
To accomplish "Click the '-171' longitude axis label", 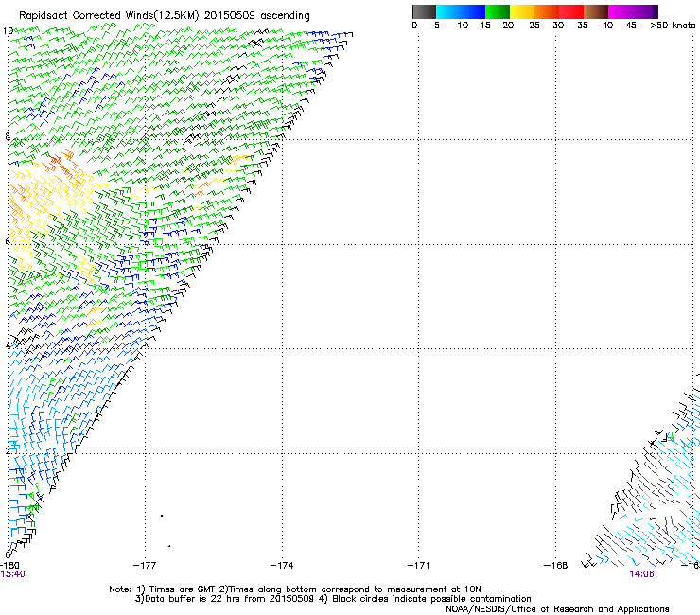I will (x=419, y=566).
